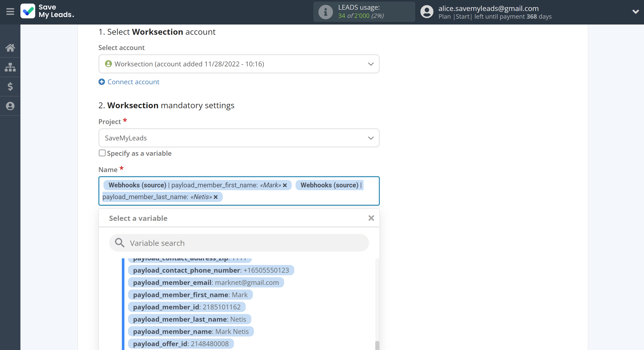
Task: Click the Connect account link
Action: point(133,82)
